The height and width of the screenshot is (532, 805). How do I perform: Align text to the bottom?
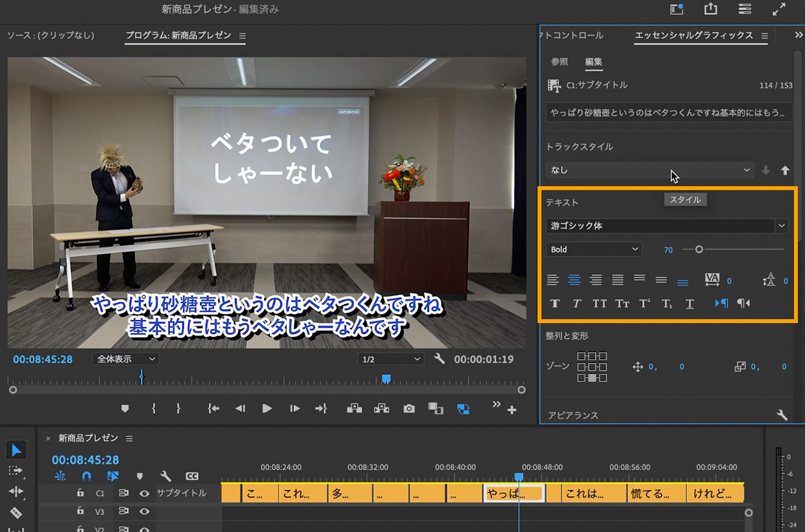pyautogui.click(x=683, y=283)
